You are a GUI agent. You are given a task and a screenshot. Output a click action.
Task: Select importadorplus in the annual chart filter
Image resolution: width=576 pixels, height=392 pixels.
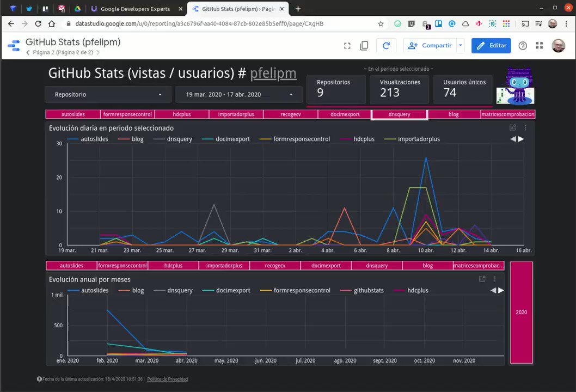tap(224, 266)
